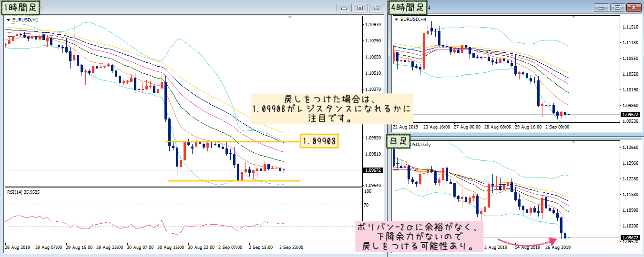The image size is (644, 257).
Task: Click current price tag 1.09672 on H4 chart
Action: click(x=631, y=115)
